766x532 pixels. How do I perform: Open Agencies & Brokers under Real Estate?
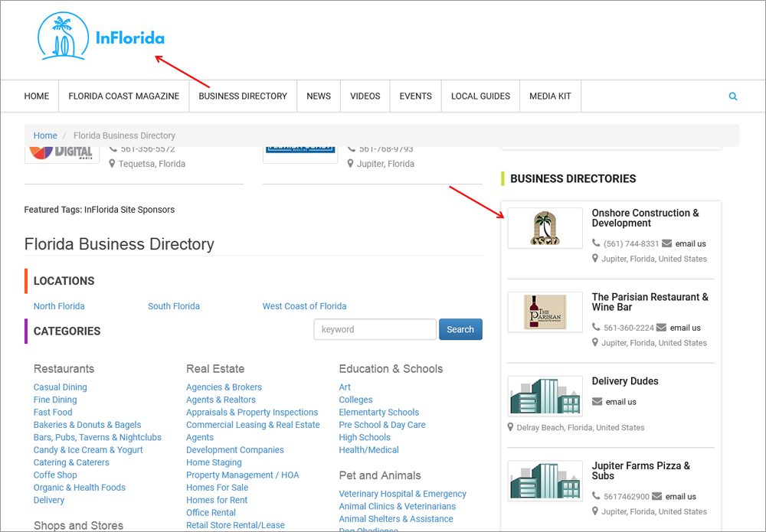pos(224,387)
